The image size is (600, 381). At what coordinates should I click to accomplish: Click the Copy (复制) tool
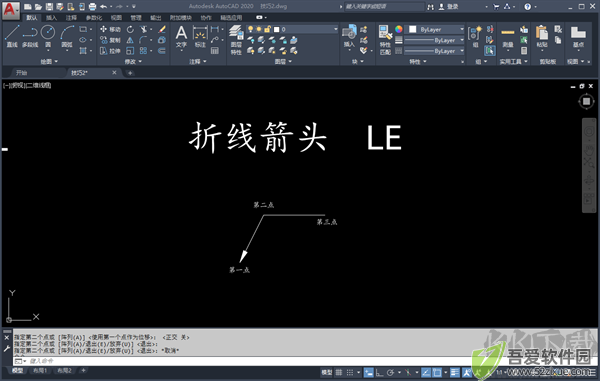pyautogui.click(x=110, y=40)
